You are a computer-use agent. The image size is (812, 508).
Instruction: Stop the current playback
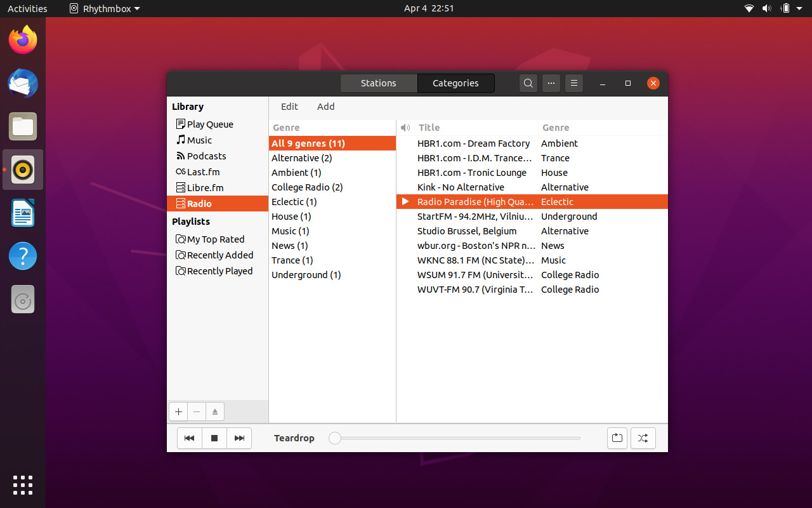214,438
